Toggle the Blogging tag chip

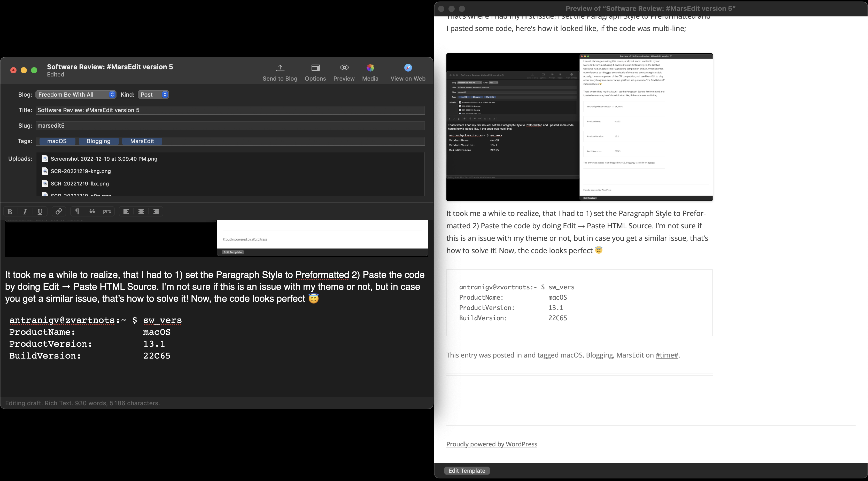click(x=98, y=141)
